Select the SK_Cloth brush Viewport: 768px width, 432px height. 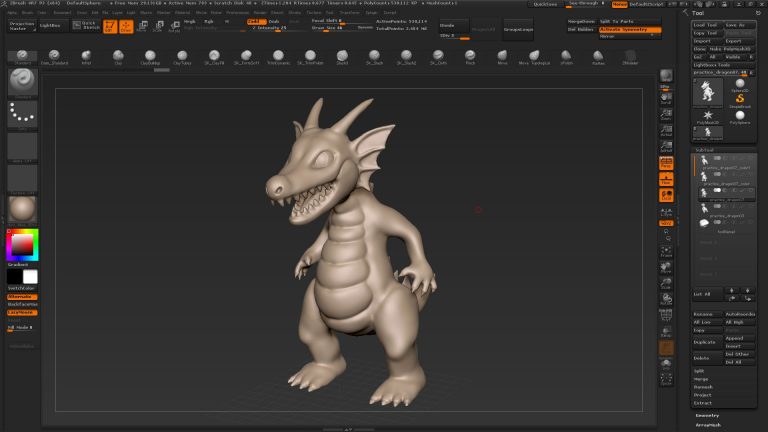[x=438, y=57]
